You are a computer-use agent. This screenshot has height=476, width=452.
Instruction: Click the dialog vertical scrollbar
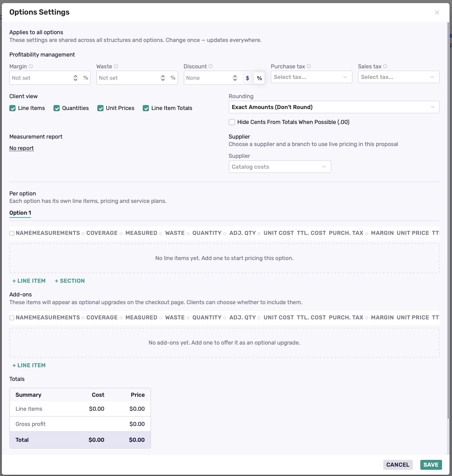[x=448, y=221]
